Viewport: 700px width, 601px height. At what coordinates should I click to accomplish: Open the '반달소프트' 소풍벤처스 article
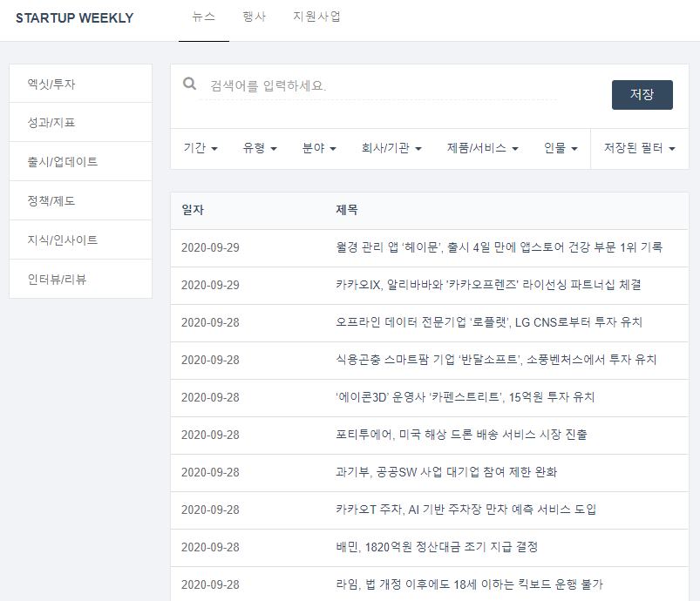pyautogui.click(x=496, y=360)
